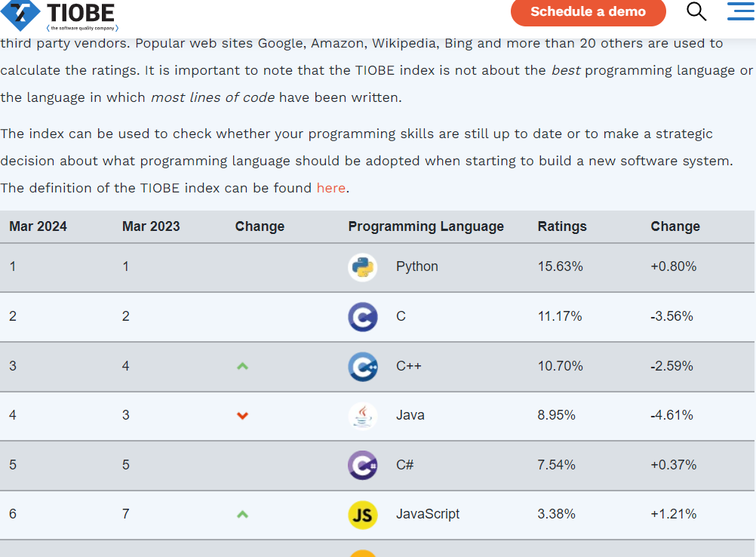756x557 pixels.
Task: Click the C# logo icon
Action: coord(363,466)
